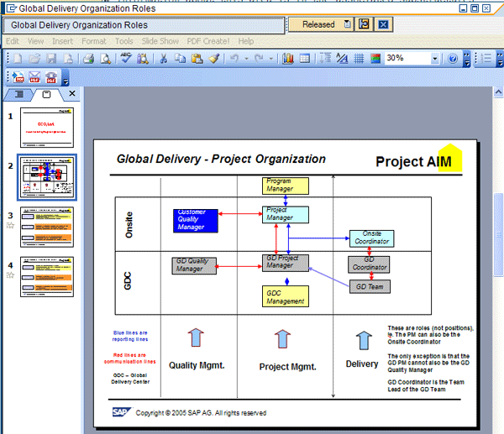
Task: Click the Print icon in toolbar
Action: click(x=88, y=59)
